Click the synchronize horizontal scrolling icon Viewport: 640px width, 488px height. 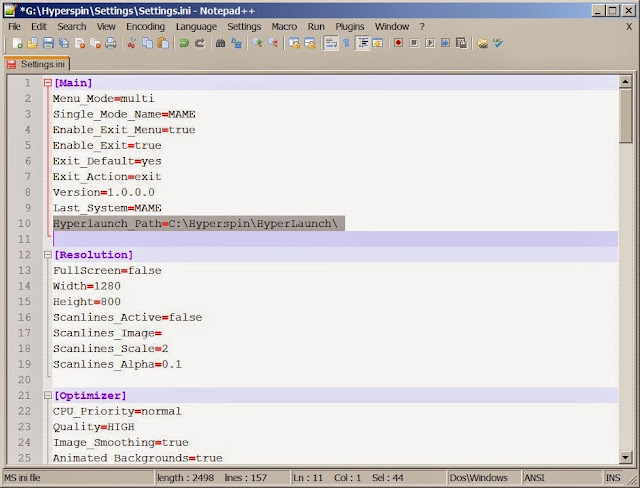click(x=309, y=43)
